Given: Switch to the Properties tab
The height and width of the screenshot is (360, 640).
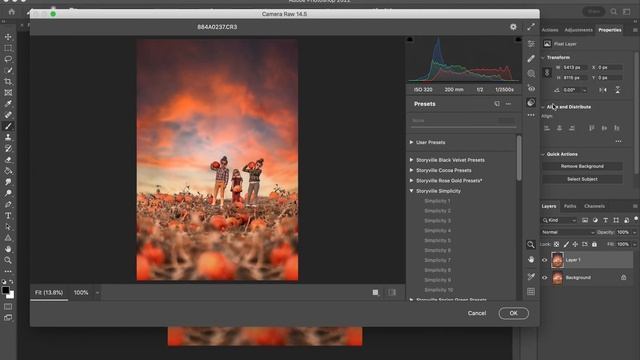Looking at the screenshot, I should [610, 30].
